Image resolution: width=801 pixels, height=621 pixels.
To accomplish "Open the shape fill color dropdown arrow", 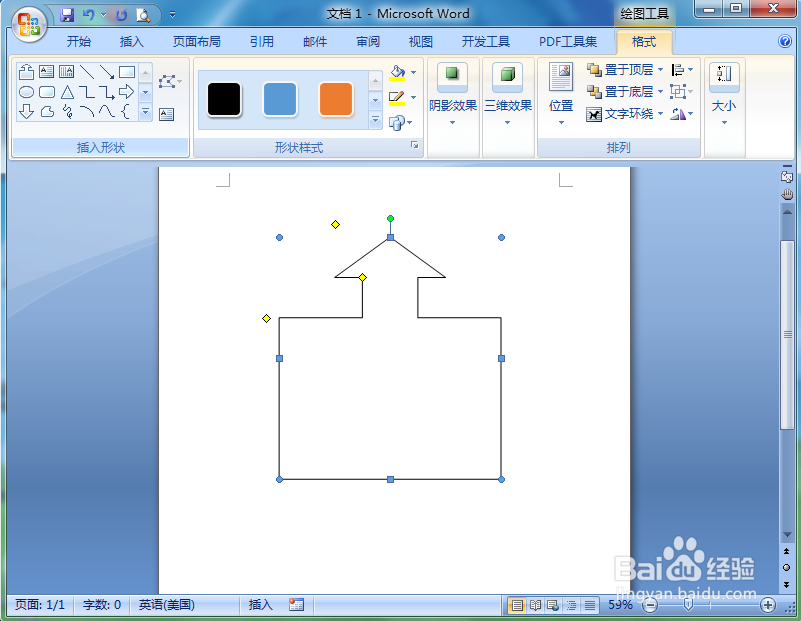I will 413,73.
